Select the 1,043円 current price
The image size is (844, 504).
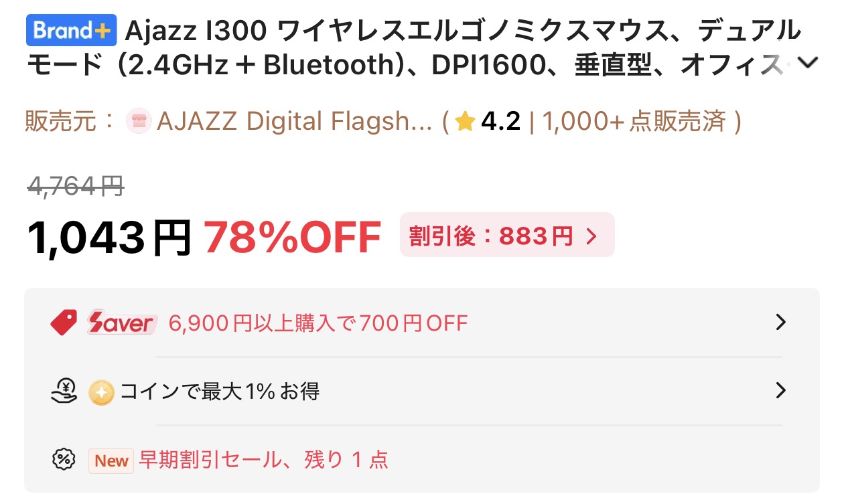110,237
